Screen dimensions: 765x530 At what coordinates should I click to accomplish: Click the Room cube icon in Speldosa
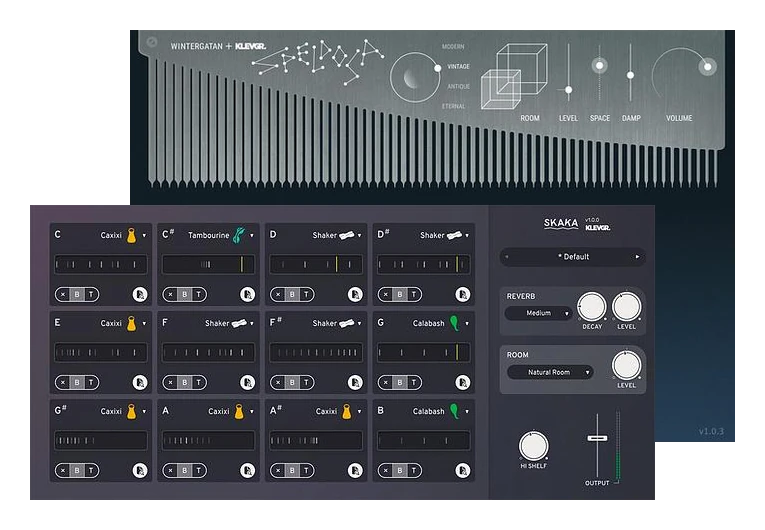(x=514, y=76)
